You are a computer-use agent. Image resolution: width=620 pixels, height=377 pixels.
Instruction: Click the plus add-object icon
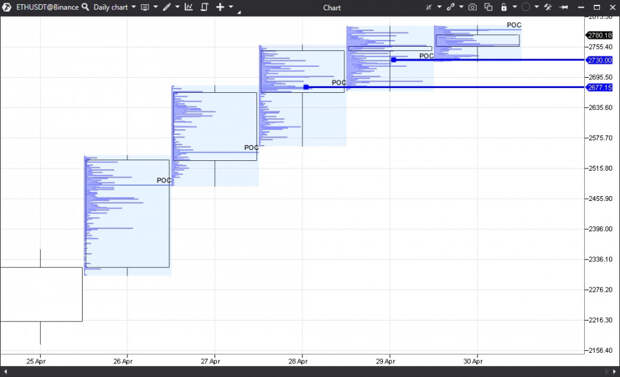[x=220, y=7]
